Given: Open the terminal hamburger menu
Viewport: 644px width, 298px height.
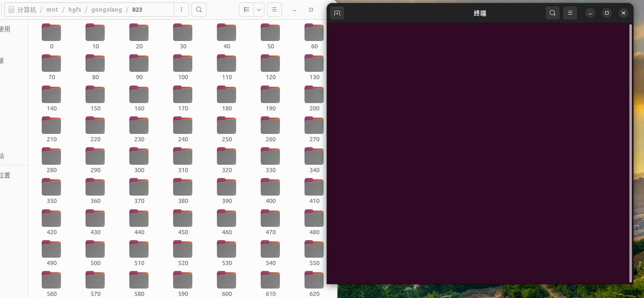Looking at the screenshot, I should pyautogui.click(x=570, y=13).
